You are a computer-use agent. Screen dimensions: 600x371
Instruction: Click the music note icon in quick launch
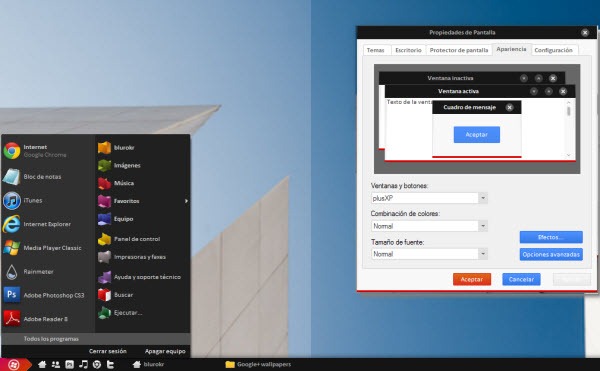[83, 364]
